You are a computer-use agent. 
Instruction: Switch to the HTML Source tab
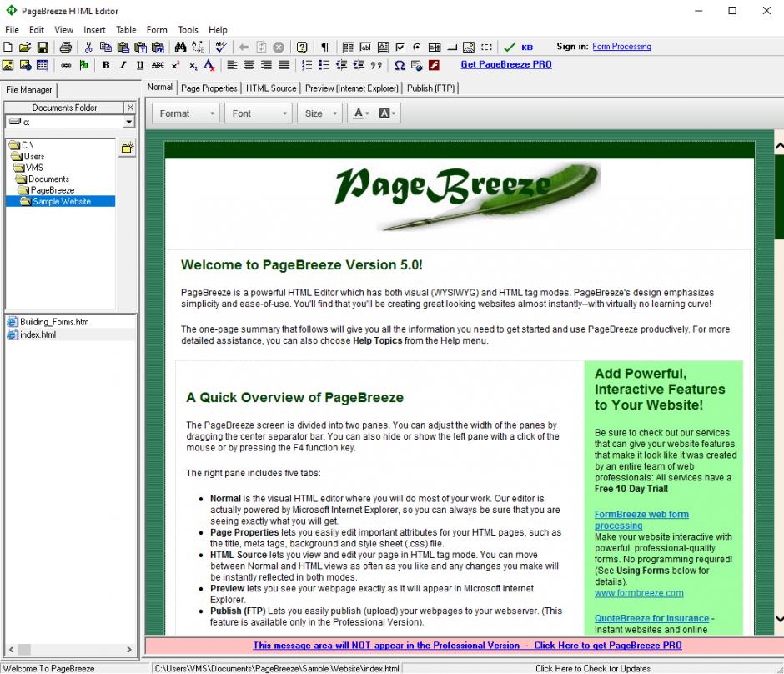[271, 88]
